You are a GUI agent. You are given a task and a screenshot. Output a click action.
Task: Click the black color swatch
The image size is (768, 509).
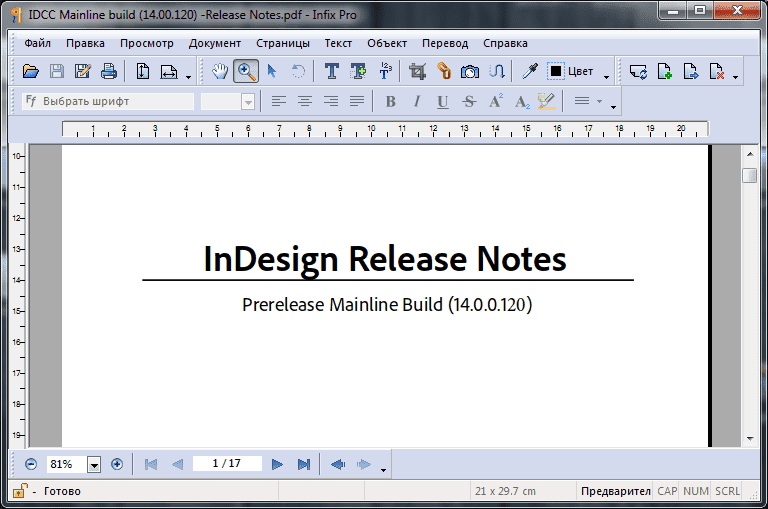(555, 72)
